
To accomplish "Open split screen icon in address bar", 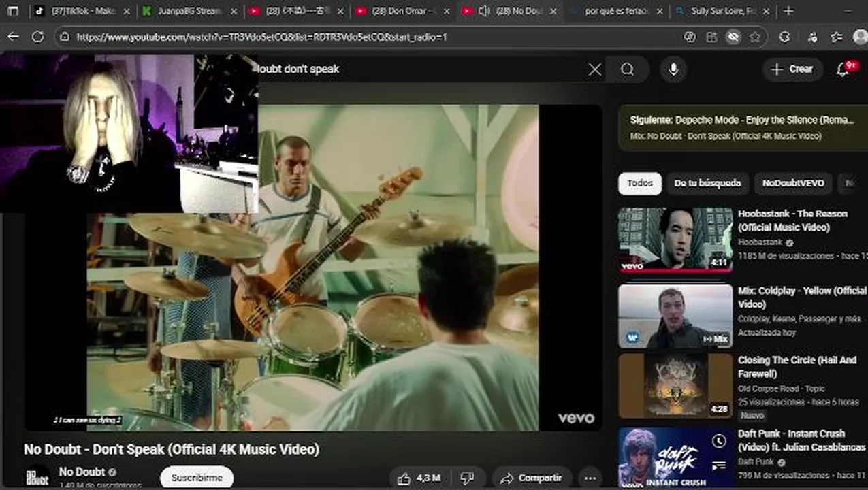I will click(x=711, y=37).
